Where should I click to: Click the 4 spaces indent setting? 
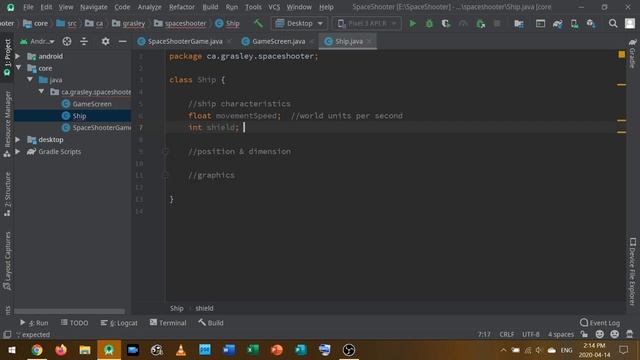(561, 334)
